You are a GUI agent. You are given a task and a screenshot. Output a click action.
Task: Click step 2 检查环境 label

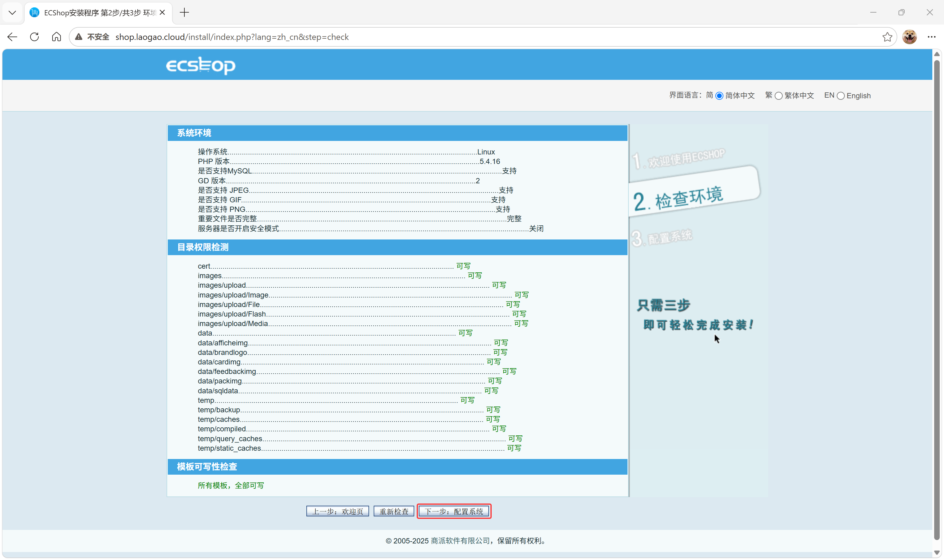pos(678,198)
